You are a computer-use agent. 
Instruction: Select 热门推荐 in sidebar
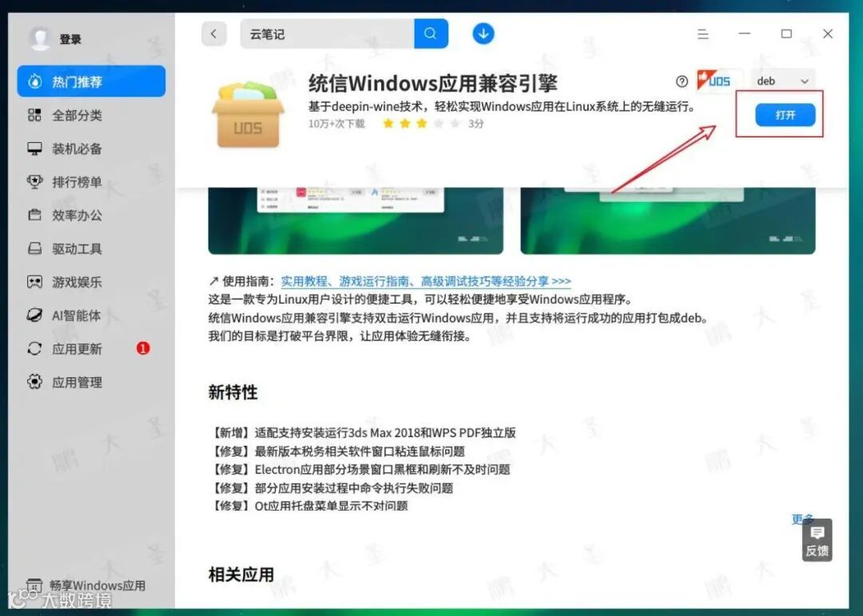pyautogui.click(x=91, y=81)
